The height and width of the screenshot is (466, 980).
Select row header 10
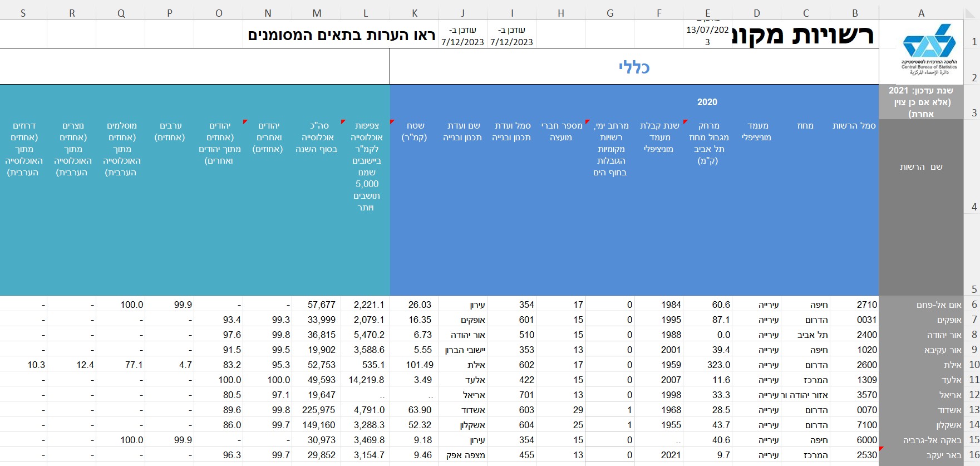(973, 365)
